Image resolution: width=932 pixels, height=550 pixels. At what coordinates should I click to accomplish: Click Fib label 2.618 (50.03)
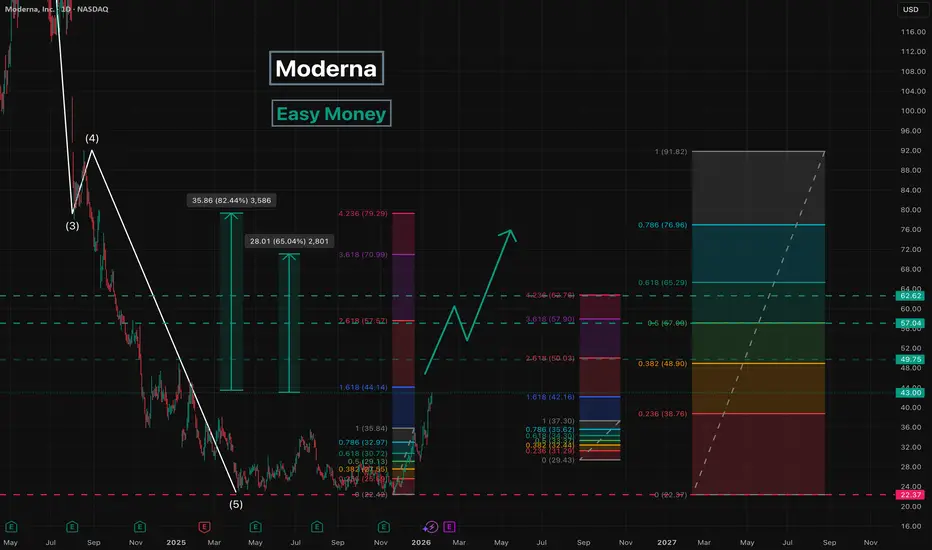[x=550, y=359]
